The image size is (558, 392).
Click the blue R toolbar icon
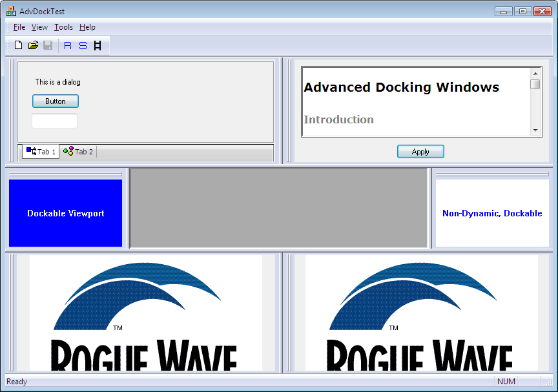[x=68, y=45]
